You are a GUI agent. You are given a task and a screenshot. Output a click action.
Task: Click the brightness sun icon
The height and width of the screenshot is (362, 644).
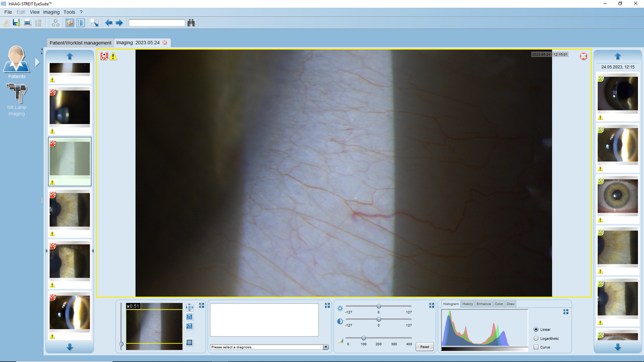340,308
